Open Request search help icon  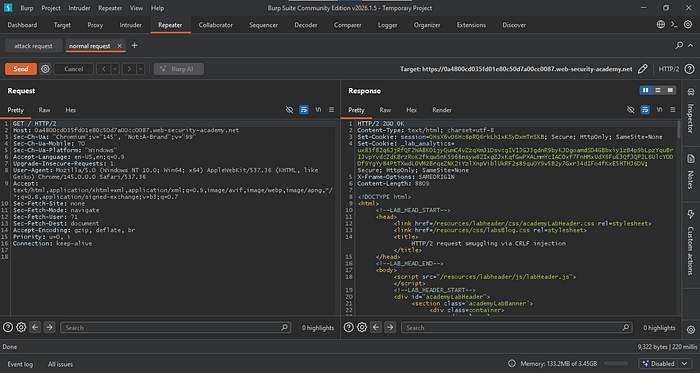[x=8, y=327]
